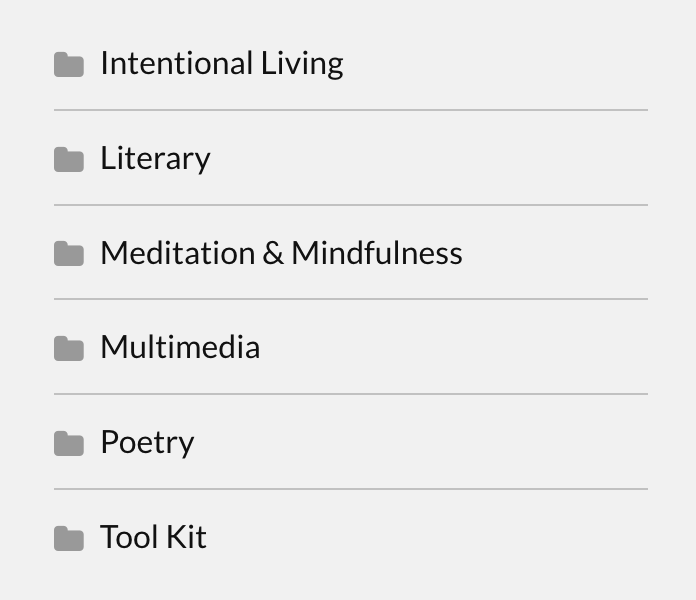Click the folder icon beside Intentional Living
The height and width of the screenshot is (600, 696).
point(68,65)
